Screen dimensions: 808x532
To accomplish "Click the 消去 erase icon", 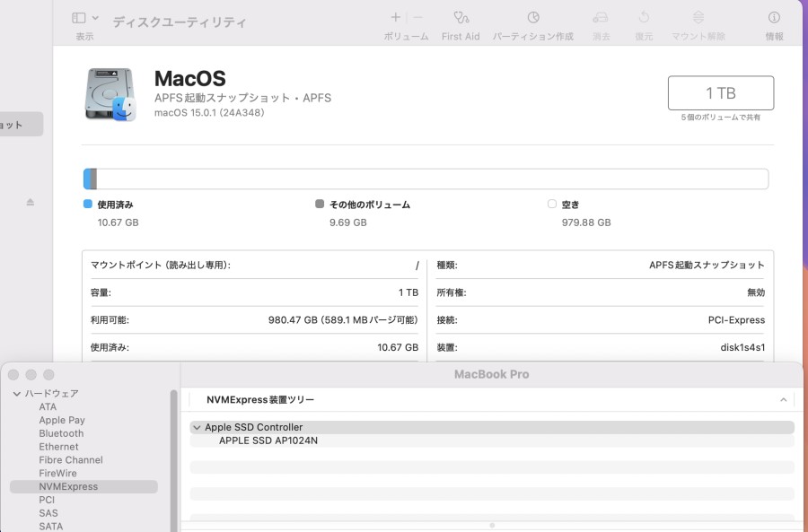I will tap(601, 18).
